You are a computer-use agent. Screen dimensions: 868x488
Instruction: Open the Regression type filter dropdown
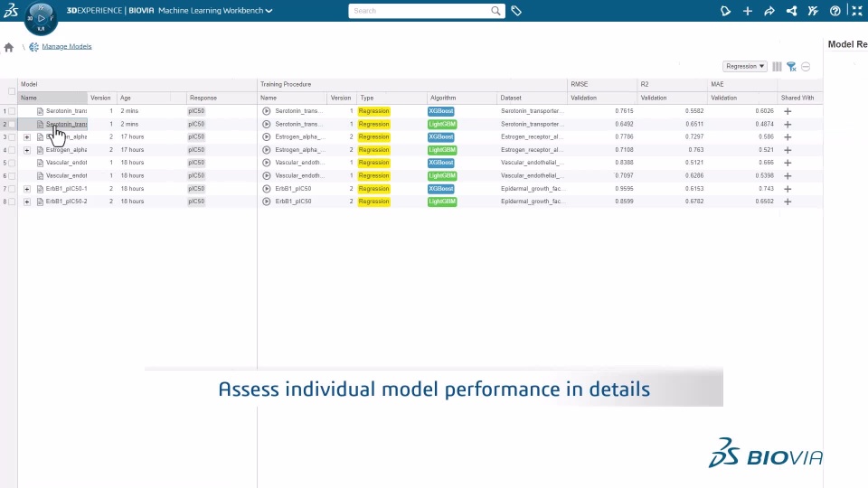[x=744, y=66]
